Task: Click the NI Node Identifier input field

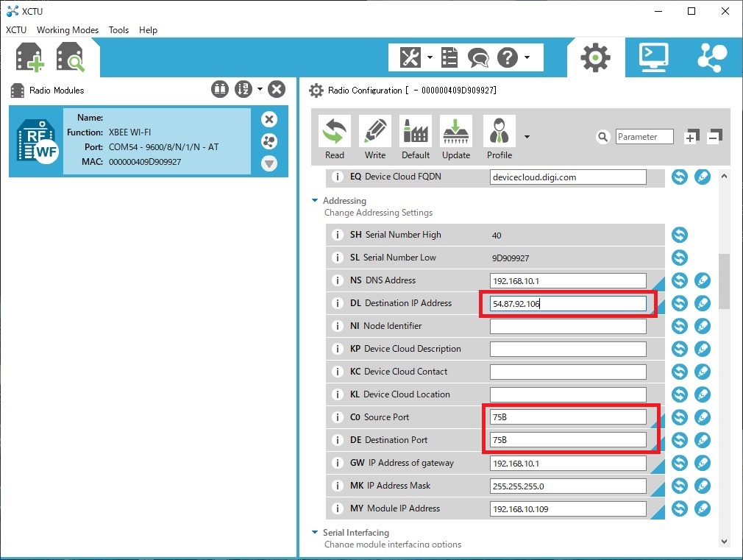Action: click(568, 326)
